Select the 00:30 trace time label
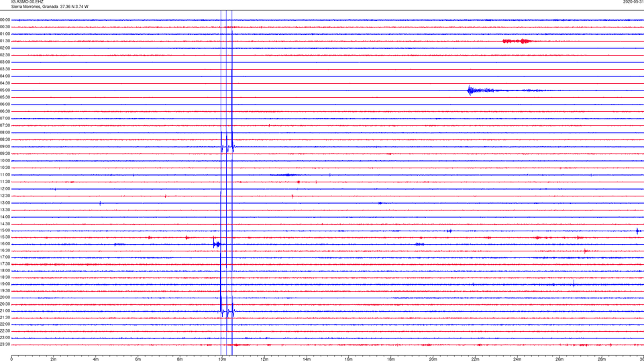Viewport: 644px width, 362px height. pyautogui.click(x=5, y=27)
